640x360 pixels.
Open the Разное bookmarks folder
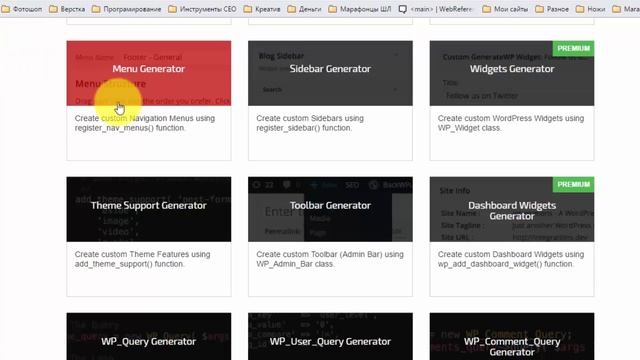coord(552,9)
